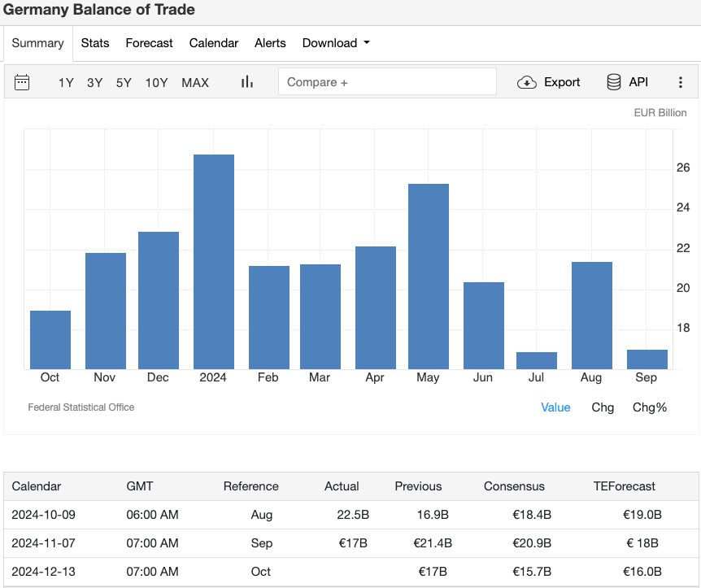The width and height of the screenshot is (701, 588).
Task: Select the 10Y time range
Action: (x=156, y=82)
